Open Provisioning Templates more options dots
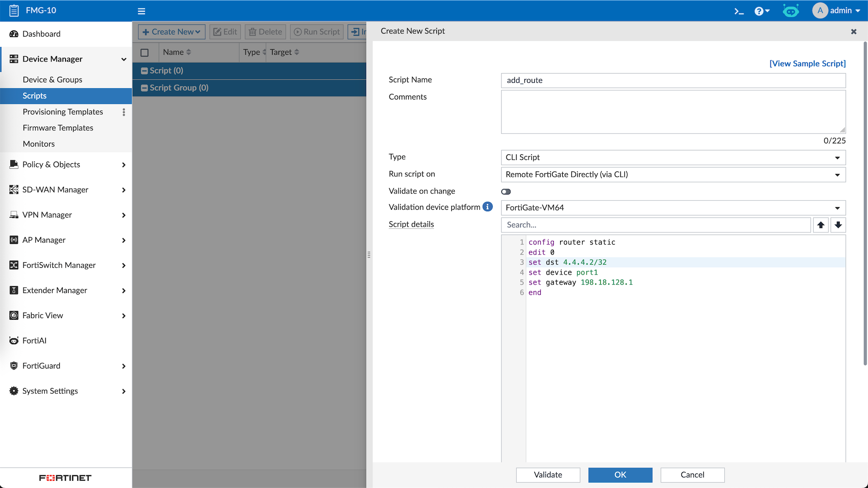Image resolution: width=868 pixels, height=488 pixels. [x=124, y=112]
